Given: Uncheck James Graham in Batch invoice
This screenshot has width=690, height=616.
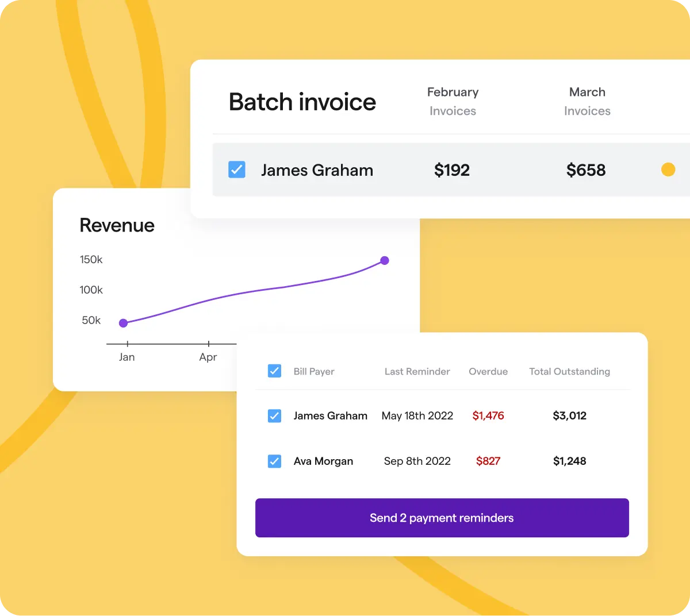Looking at the screenshot, I should point(237,170).
